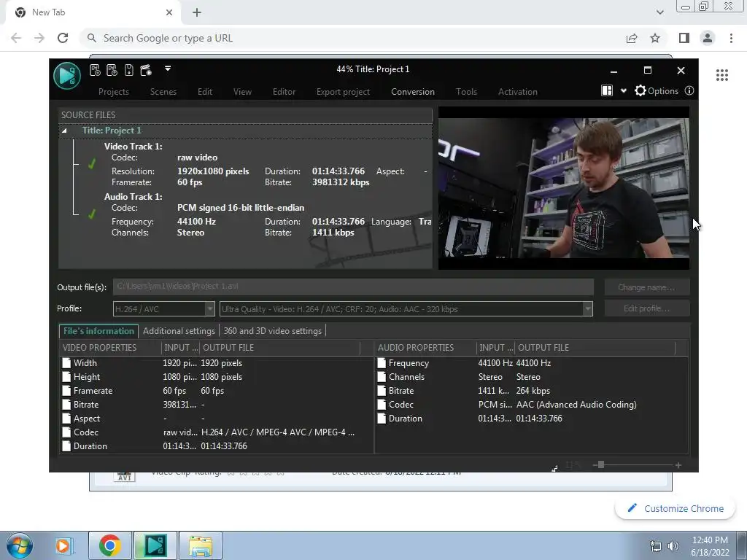Screen dimensions: 747x560
Task: Toggle the Audio Track 1 green checkmark
Action: pos(91,214)
